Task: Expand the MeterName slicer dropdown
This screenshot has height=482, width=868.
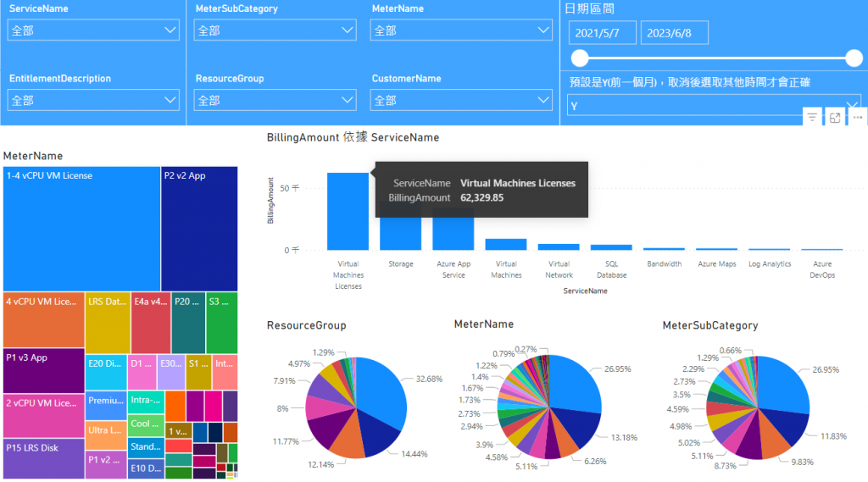Action: pos(461,30)
